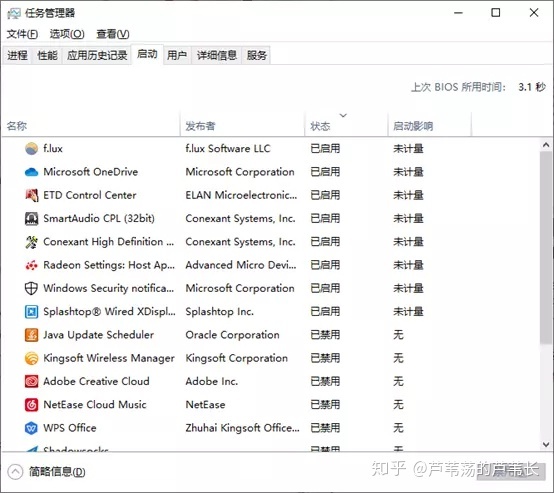554x493 pixels.
Task: Click the Task Manager title bar icon
Action: coord(14,13)
